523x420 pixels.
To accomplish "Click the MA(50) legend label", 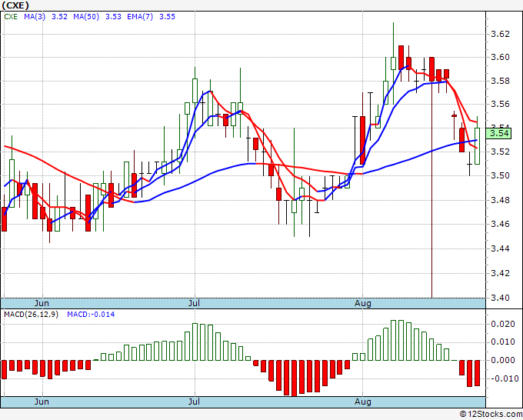I will click(x=86, y=17).
